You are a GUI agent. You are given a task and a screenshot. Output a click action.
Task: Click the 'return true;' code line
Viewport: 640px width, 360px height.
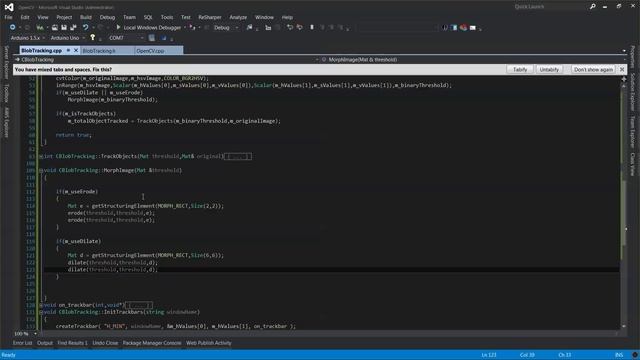[x=73, y=135]
